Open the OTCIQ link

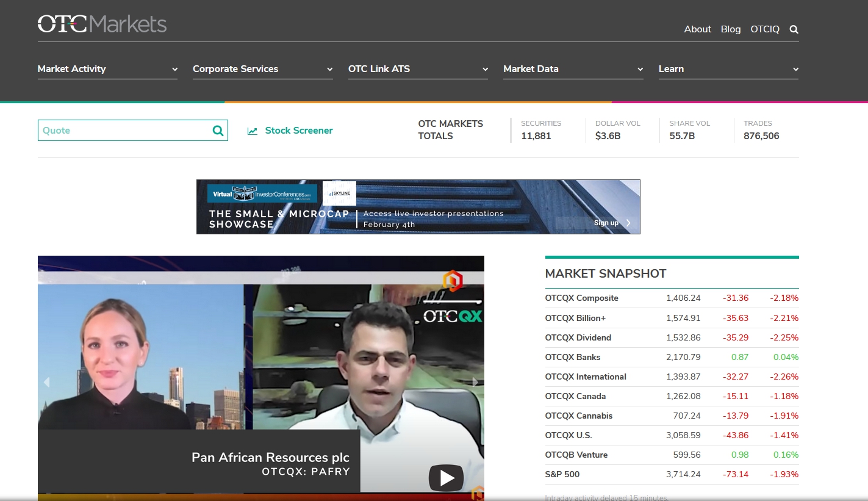[x=765, y=29]
